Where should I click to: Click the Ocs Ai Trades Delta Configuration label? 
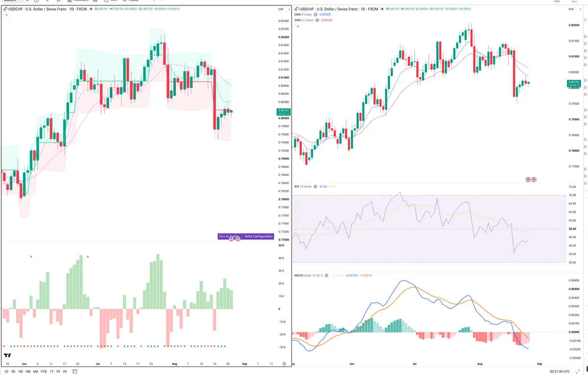[245, 236]
